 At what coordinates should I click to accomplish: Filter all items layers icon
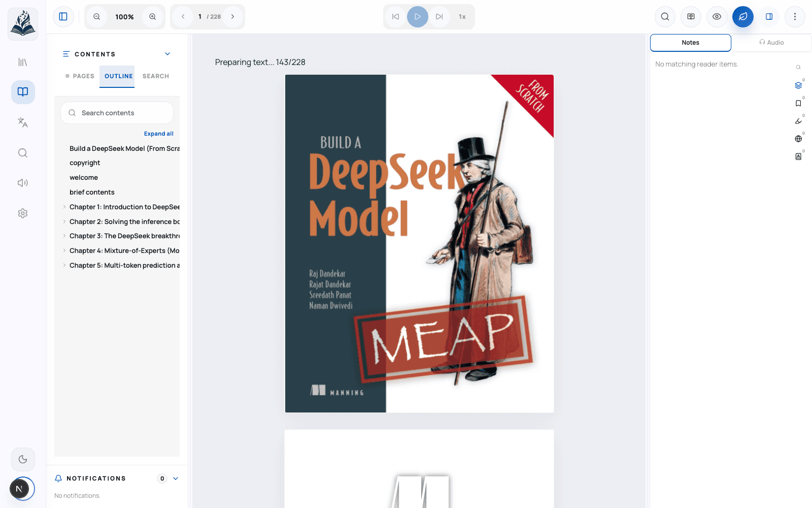[798, 85]
